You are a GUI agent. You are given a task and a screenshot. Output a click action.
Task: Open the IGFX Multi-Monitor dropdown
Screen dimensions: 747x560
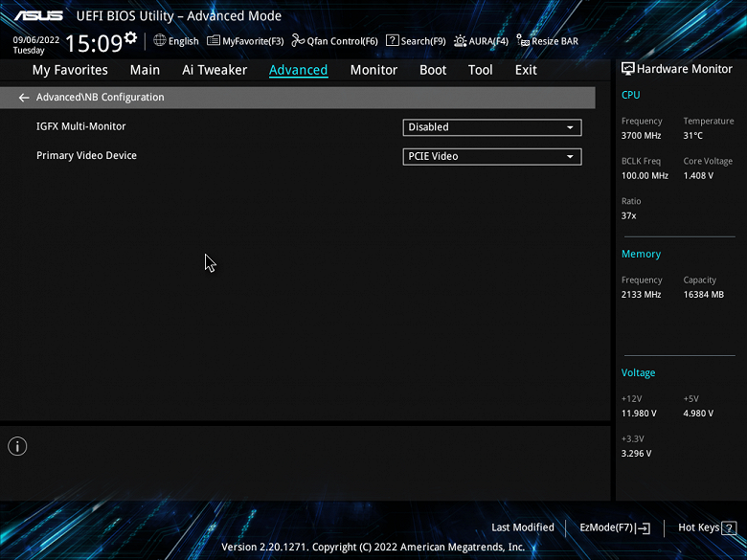click(492, 127)
